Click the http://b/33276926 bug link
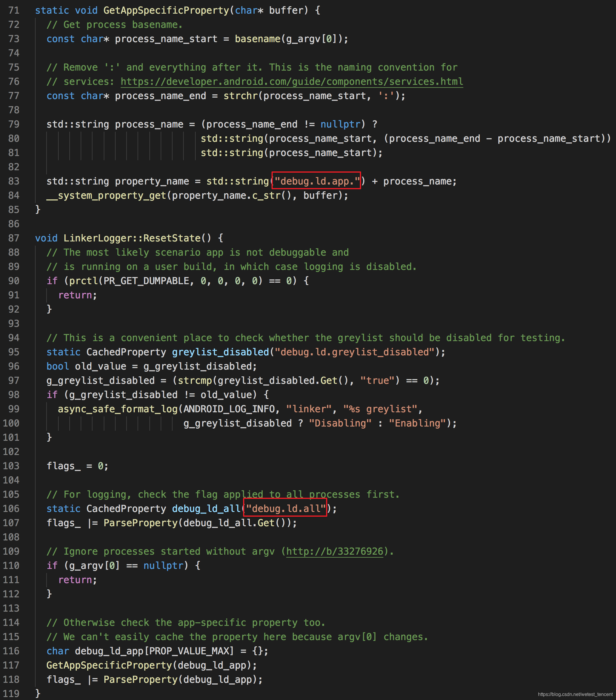This screenshot has height=700, width=616. [x=334, y=551]
